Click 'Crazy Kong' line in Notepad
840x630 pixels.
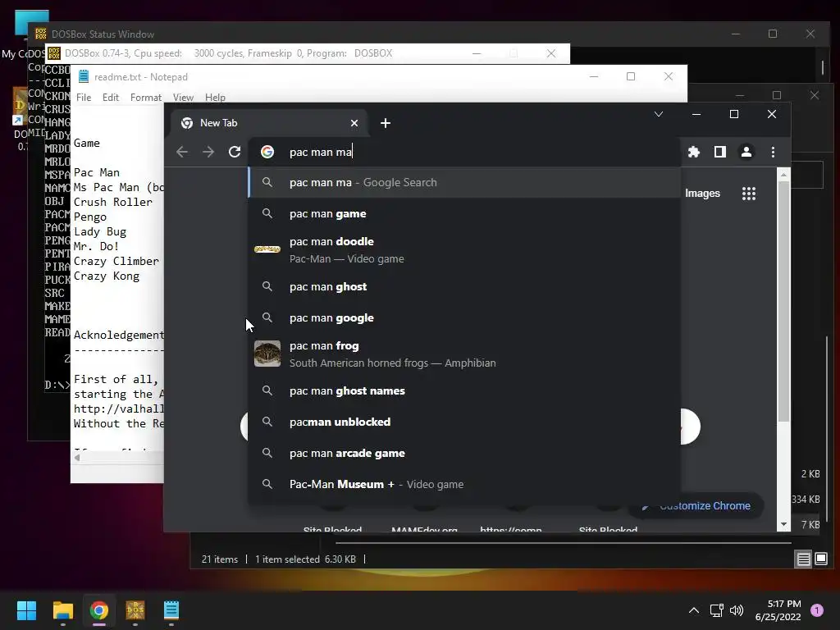coord(107,276)
